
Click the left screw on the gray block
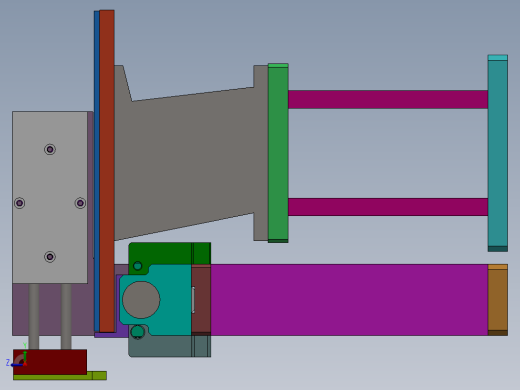coord(19,203)
